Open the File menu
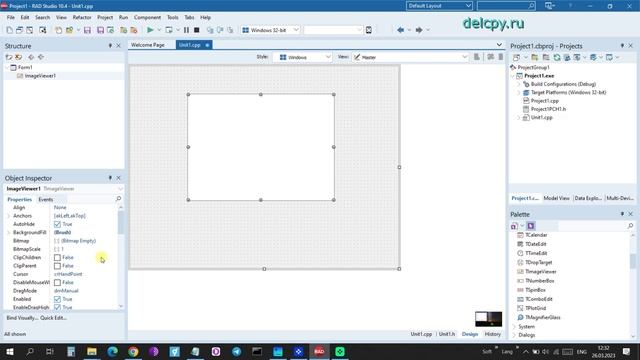Viewport: 640px width, 360px height. click(11, 18)
